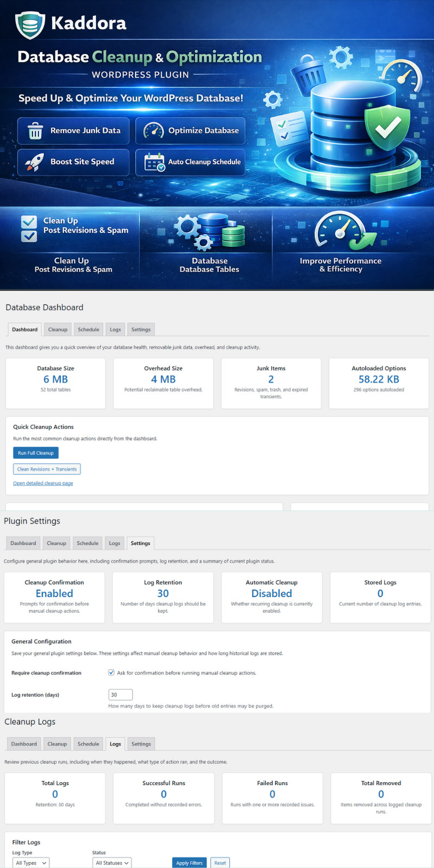Click the 58.22 KB Autoloaded Options value
Image resolution: width=434 pixels, height=868 pixels.
click(379, 379)
